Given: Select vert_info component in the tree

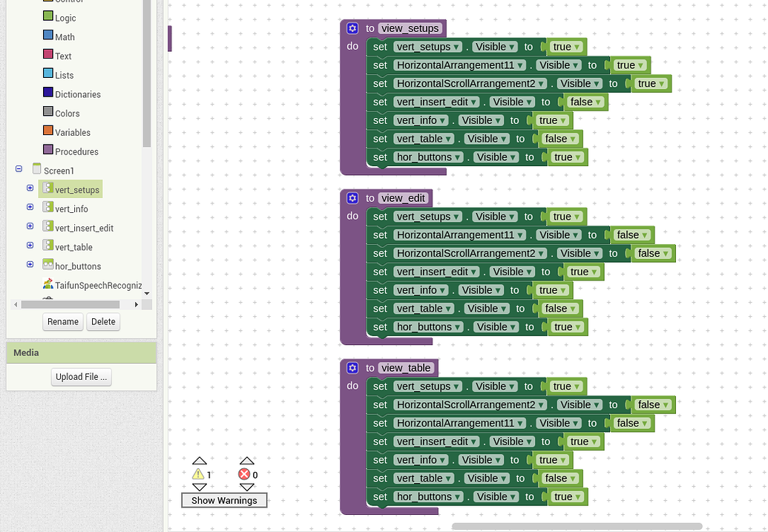Looking at the screenshot, I should [71, 209].
